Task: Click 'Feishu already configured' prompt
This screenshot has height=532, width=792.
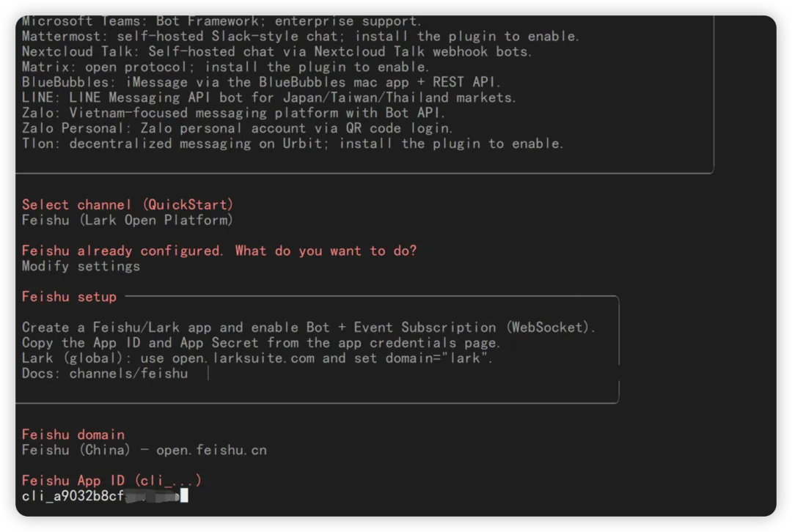Action: point(219,251)
